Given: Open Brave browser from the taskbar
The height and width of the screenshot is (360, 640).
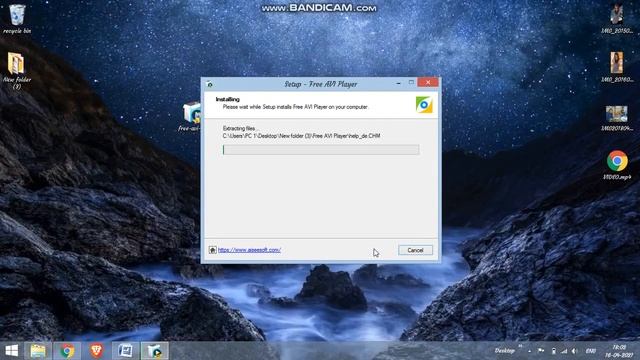Looking at the screenshot, I should pos(96,351).
